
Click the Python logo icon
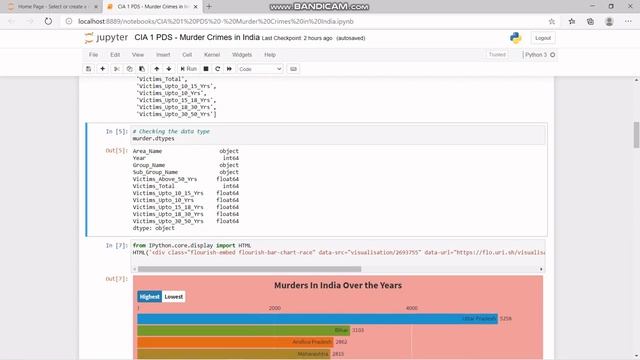coord(516,38)
